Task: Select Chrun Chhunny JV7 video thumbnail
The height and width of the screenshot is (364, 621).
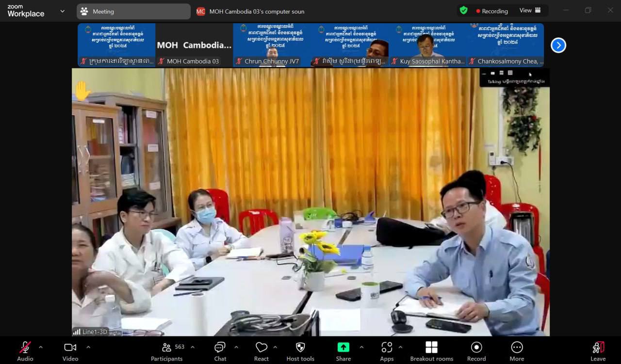Action: [272, 45]
